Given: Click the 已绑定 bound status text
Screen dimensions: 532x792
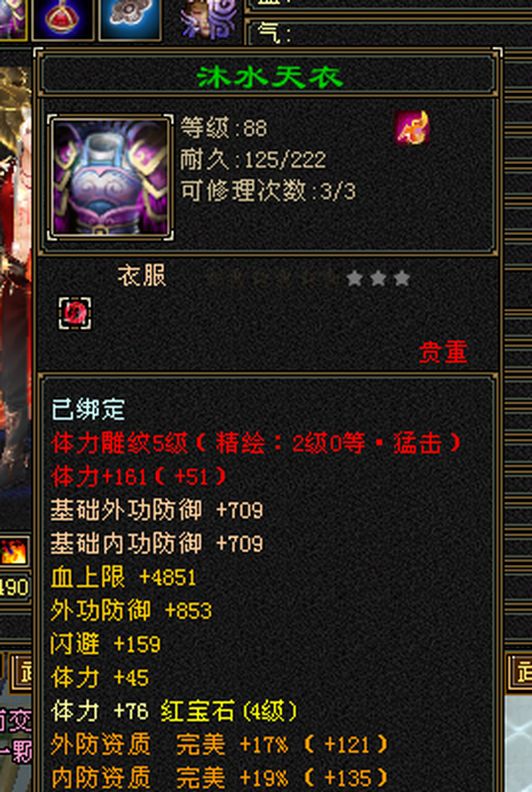Looking at the screenshot, I should [x=89, y=410].
